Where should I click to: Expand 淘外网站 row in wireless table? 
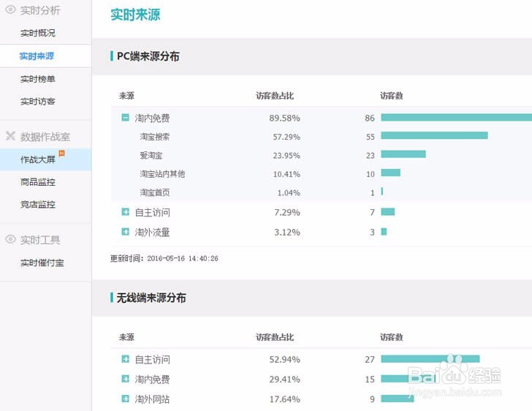click(125, 399)
